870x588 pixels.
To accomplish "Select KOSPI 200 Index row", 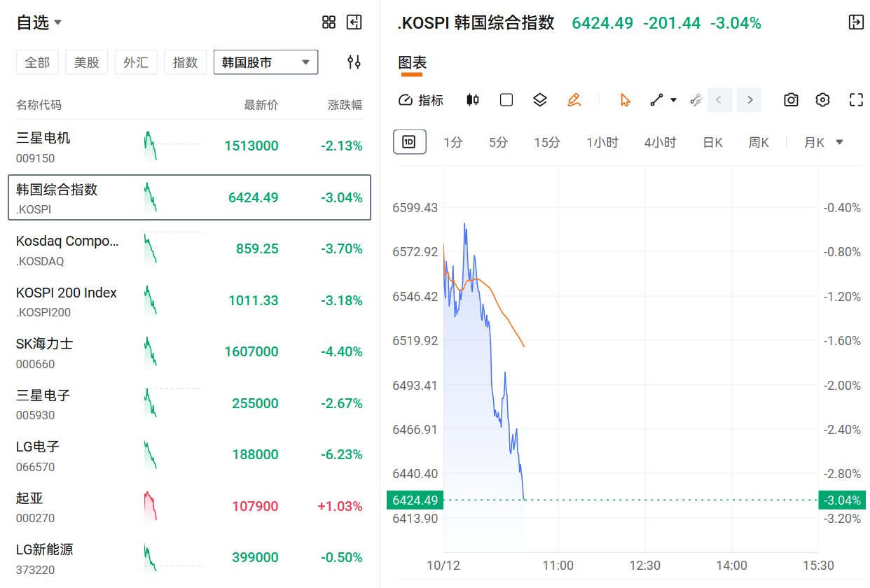I will click(189, 301).
